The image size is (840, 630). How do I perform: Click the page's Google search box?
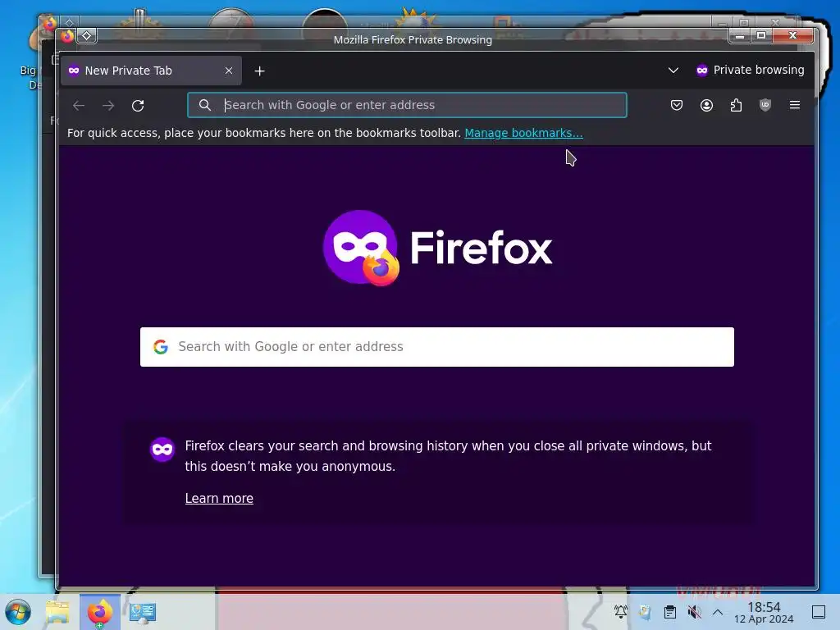437,347
